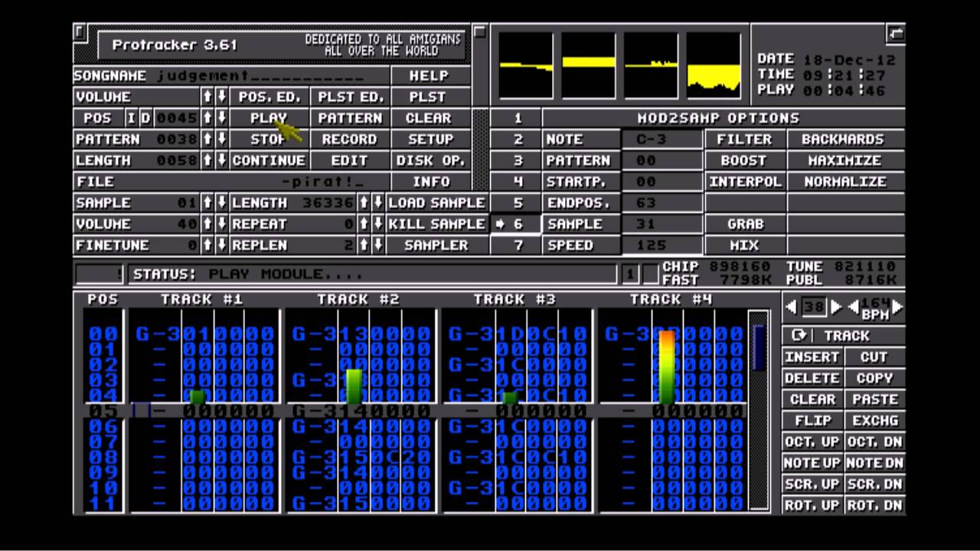Click the FINETUNE up arrow
The image size is (980, 551).
(207, 246)
